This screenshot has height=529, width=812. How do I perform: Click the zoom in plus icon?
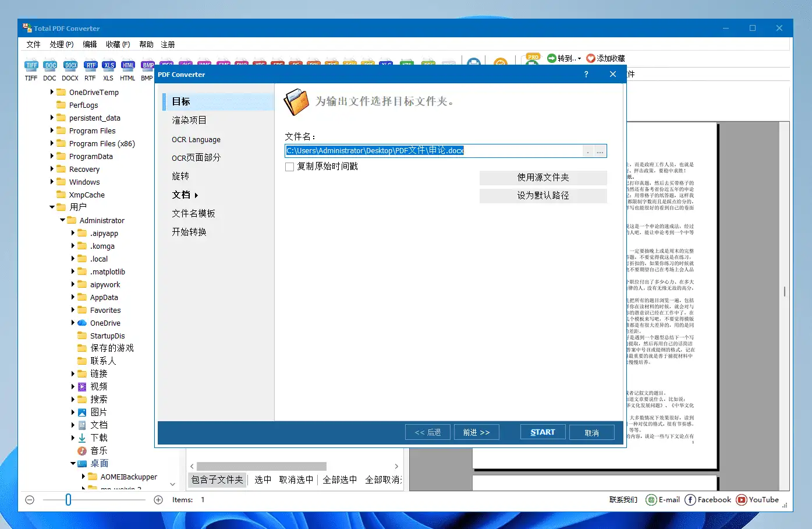pos(158,500)
